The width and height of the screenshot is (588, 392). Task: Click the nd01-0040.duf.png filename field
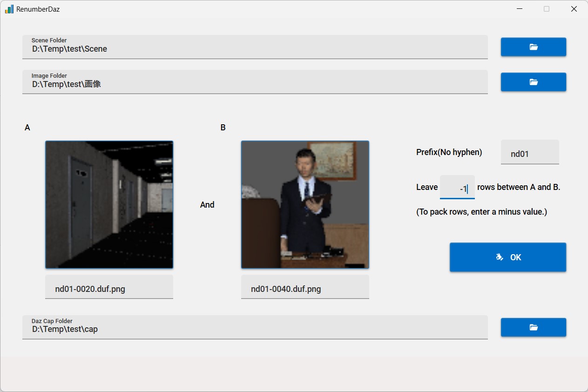305,288
